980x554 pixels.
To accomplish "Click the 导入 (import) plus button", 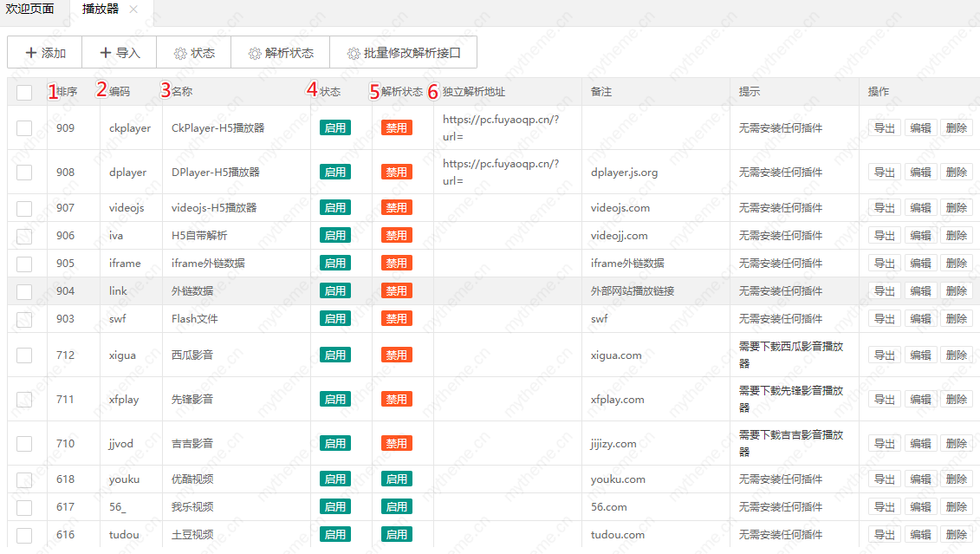I will point(120,53).
